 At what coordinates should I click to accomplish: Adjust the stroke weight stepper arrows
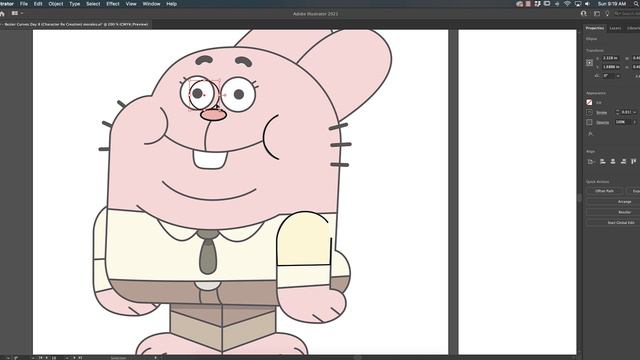pyautogui.click(x=618, y=112)
